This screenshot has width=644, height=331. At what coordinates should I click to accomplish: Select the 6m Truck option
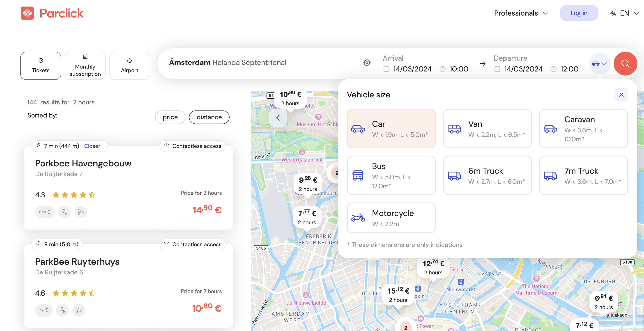[x=487, y=175]
